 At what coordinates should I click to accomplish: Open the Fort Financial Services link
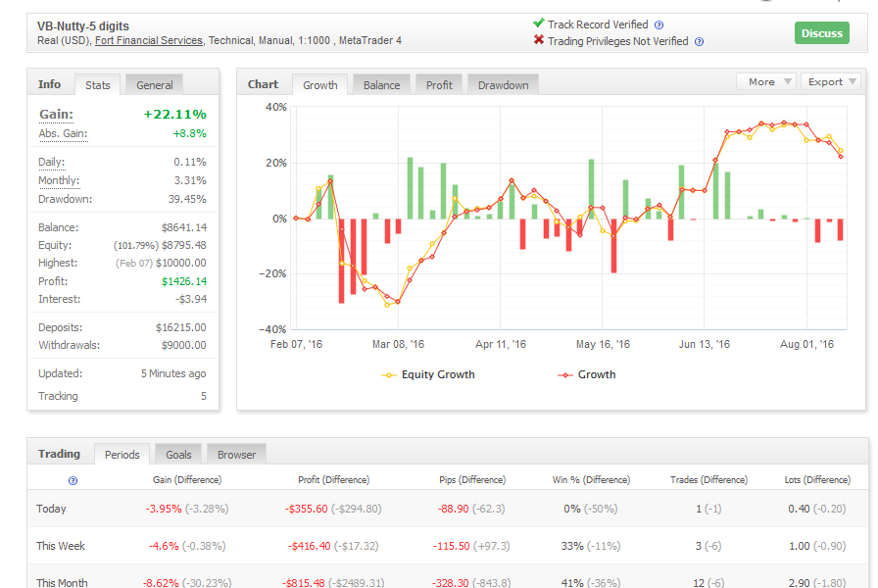(148, 40)
